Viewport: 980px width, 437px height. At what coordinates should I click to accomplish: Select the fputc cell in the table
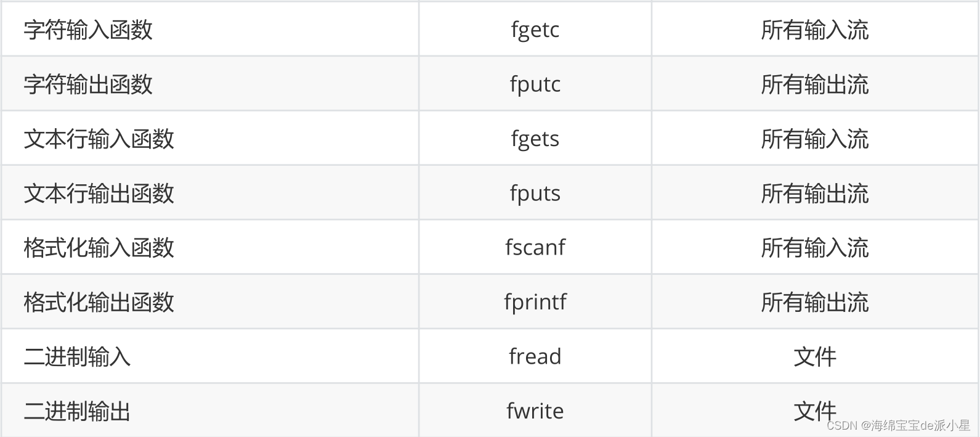tap(535, 84)
